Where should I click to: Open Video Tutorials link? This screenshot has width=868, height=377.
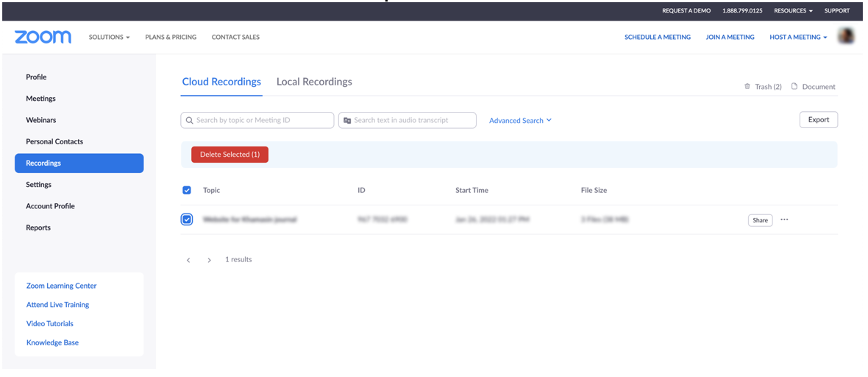(50, 324)
